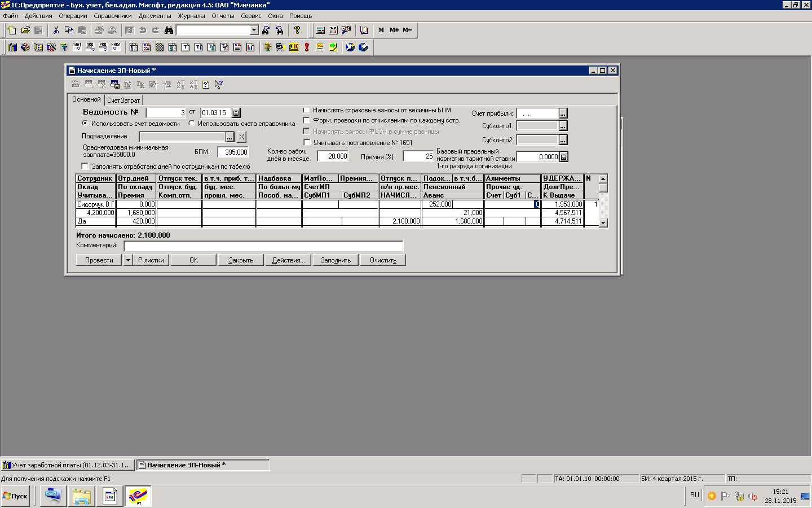Select 'Использовать счета справочника' radio button

[x=192, y=123]
